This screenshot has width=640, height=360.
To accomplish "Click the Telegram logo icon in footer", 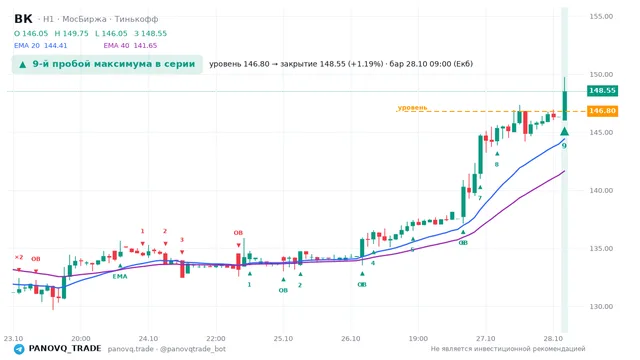I will coord(19,349).
